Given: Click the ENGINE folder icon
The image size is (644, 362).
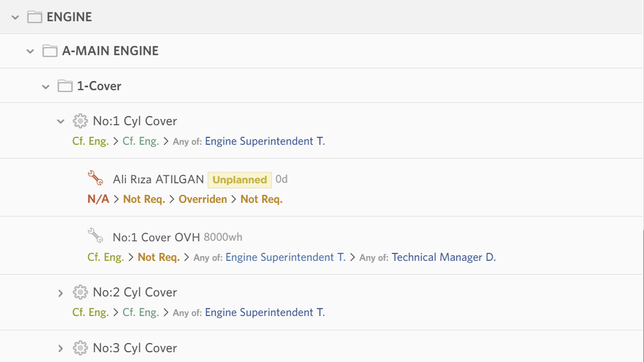Looking at the screenshot, I should [x=35, y=17].
